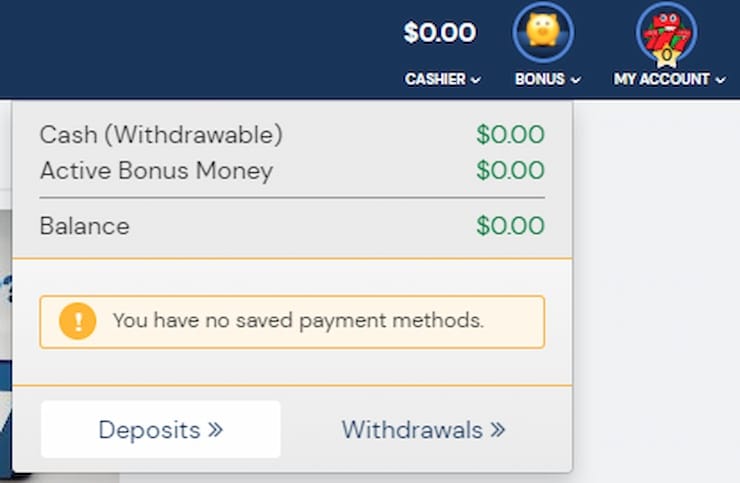Select the Cash (Withdrawable) row label

point(161,135)
